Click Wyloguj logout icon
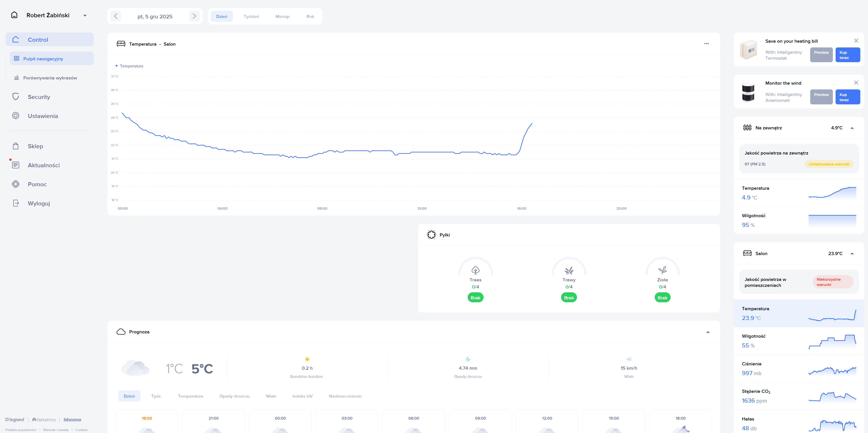 coord(15,203)
